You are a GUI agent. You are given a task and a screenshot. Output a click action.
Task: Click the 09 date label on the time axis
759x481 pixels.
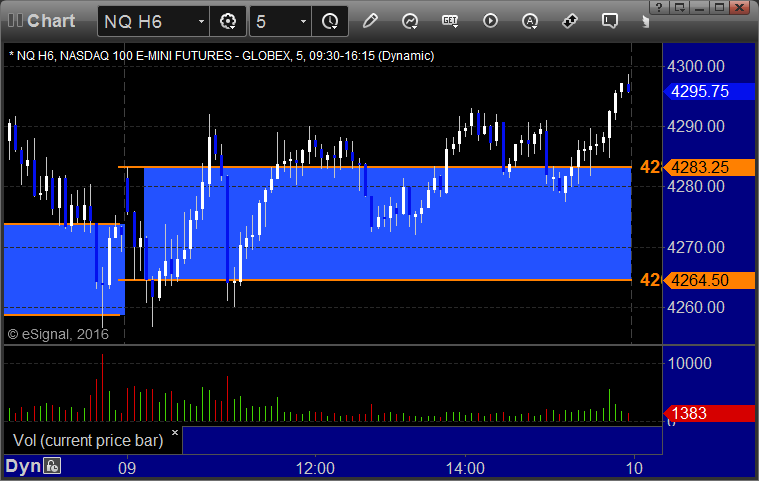(x=127, y=468)
